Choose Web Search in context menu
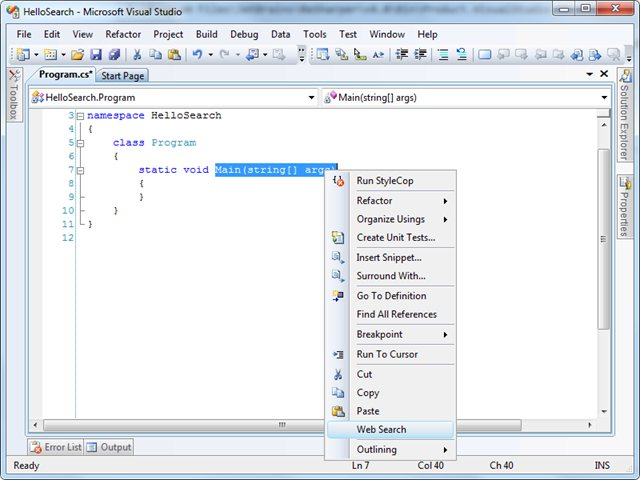This screenshot has height=480, width=640. click(x=391, y=430)
